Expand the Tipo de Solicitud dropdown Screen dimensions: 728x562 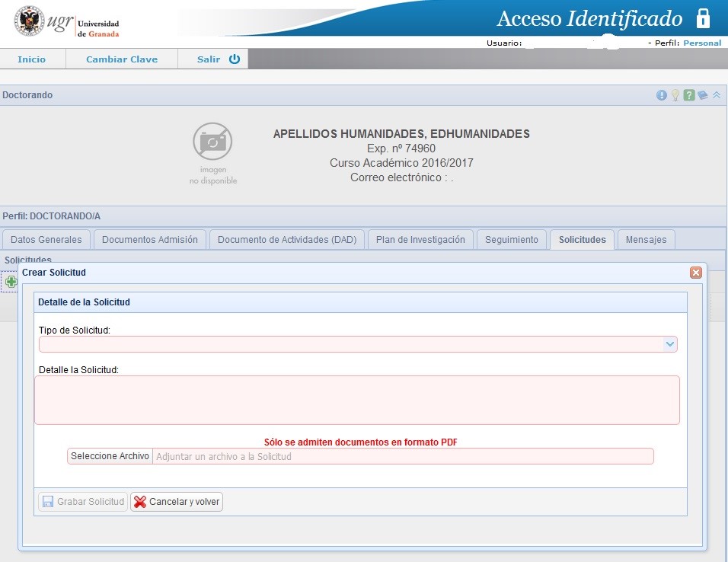coord(669,344)
